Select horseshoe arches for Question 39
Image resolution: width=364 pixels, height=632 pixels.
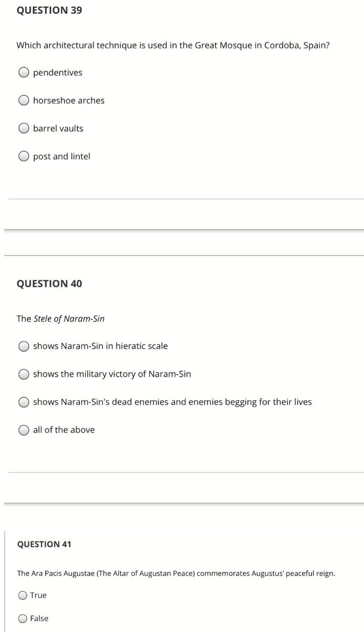23,100
